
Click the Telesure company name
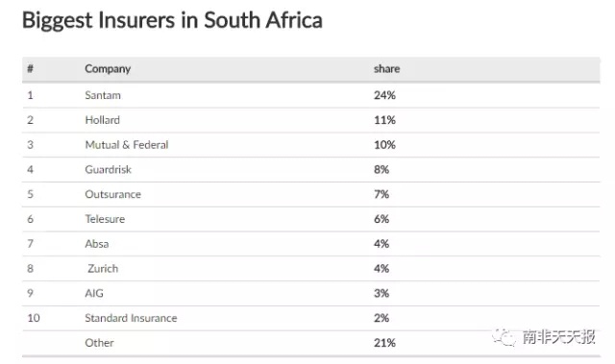[105, 219]
